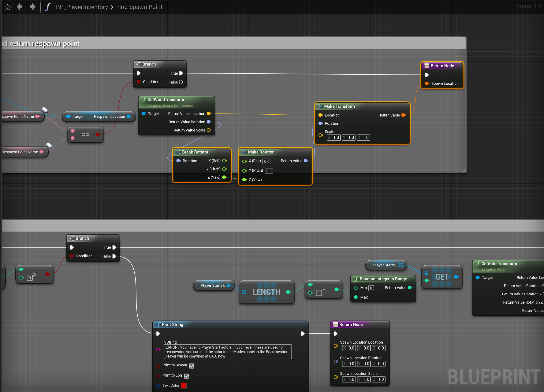Image resolution: width=544 pixels, height=392 pixels.
Task: Click the Random Integer in Range Min field
Action: coord(371,288)
